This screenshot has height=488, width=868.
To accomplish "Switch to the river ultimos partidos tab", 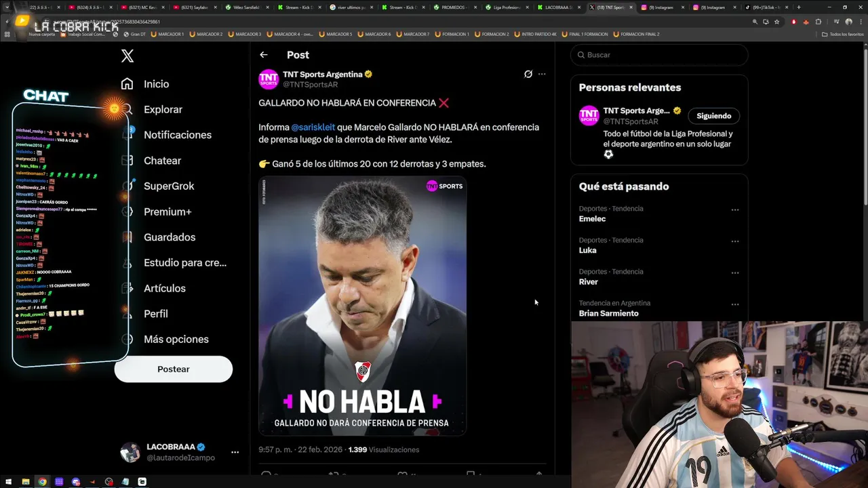I will 350,7.
